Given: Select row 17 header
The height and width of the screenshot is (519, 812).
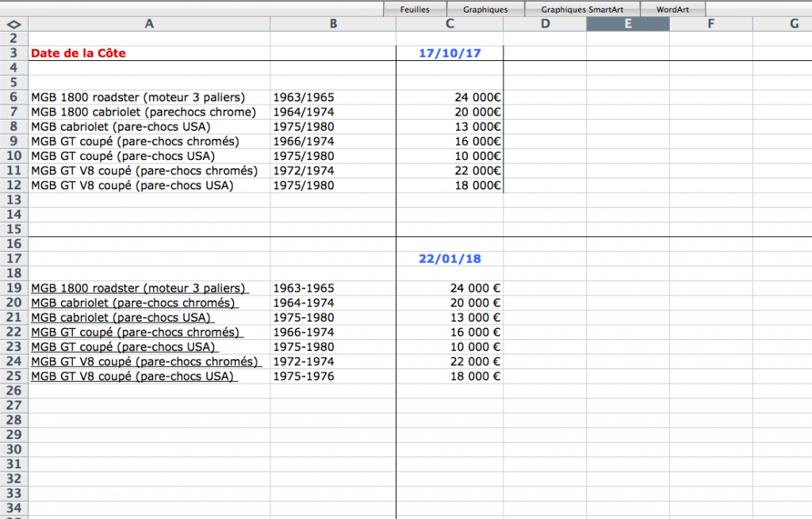Looking at the screenshot, I should [14, 259].
